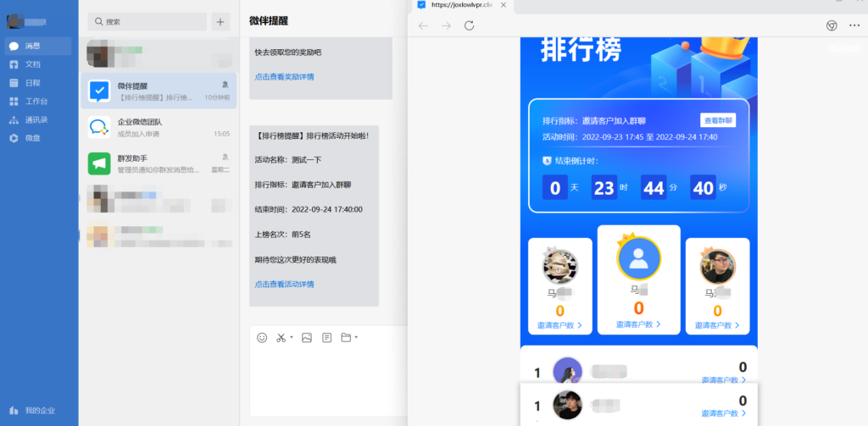Click 点击查看奖励详情 link

pyautogui.click(x=285, y=77)
